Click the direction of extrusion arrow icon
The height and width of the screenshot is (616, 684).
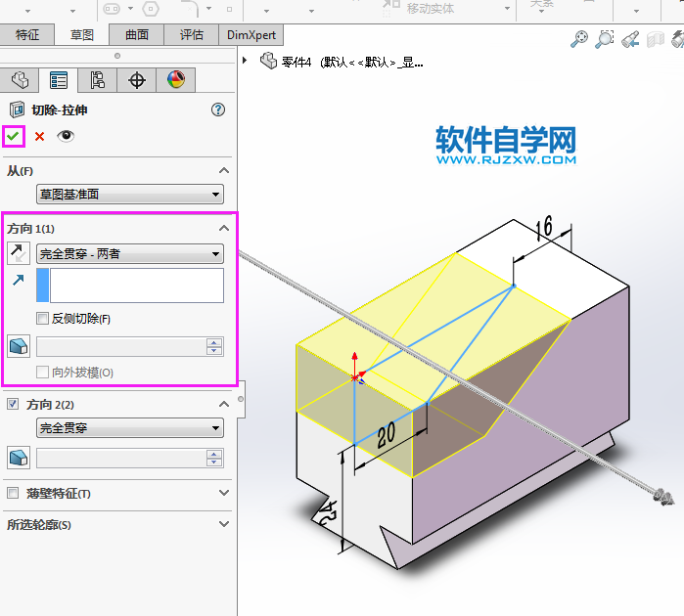19,280
